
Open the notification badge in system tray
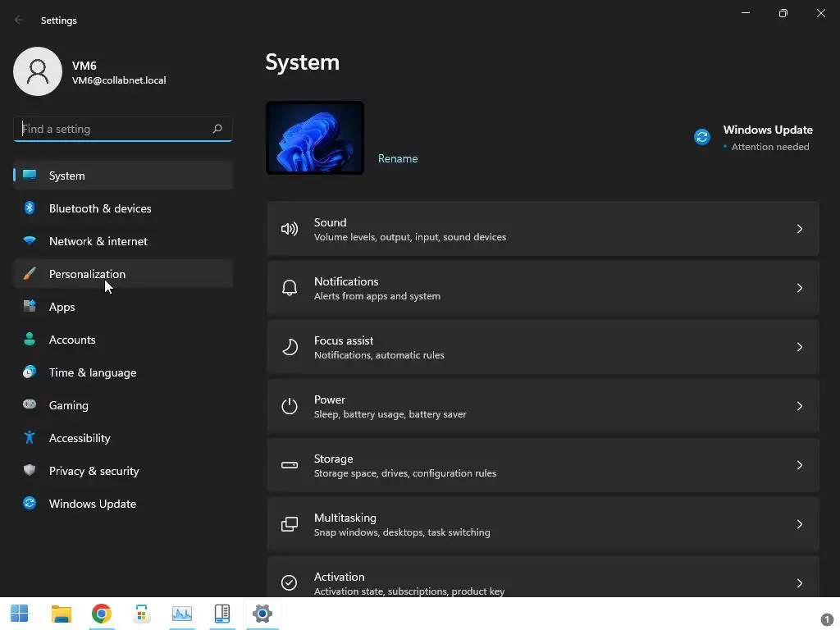pyautogui.click(x=827, y=619)
